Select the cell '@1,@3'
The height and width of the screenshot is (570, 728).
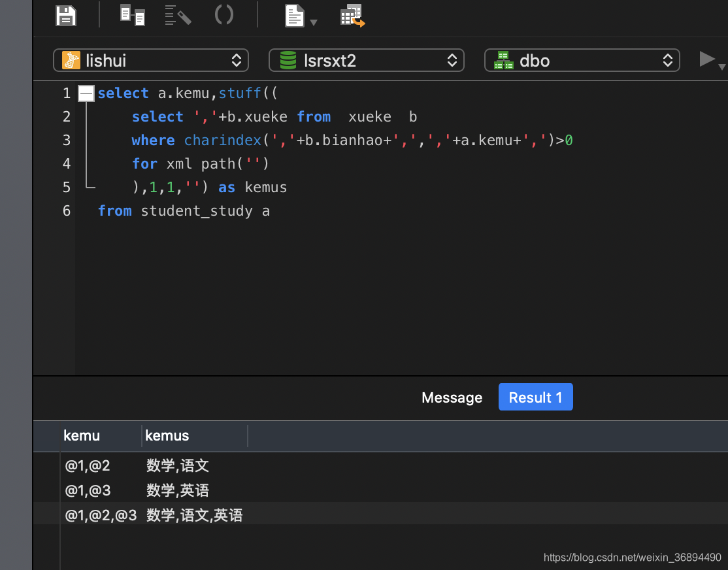coord(88,490)
